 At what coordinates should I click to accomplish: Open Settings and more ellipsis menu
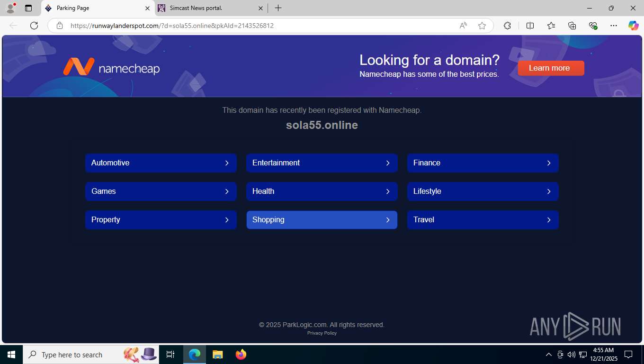614,26
